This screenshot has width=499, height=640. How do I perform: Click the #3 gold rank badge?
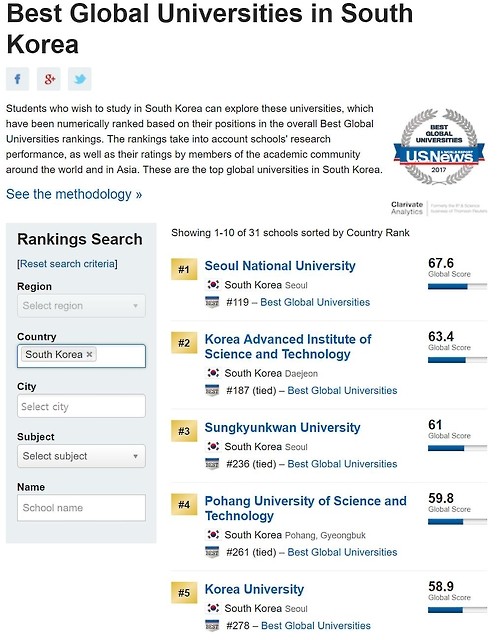(184, 431)
